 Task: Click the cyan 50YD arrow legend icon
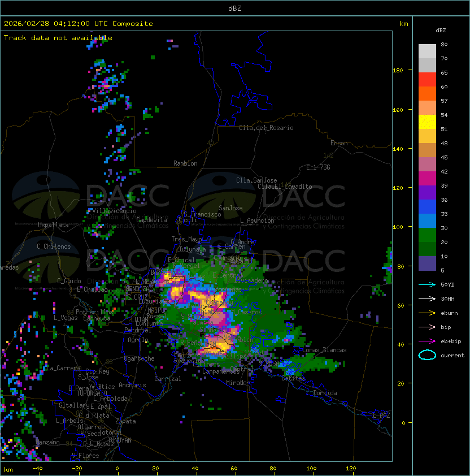(427, 285)
